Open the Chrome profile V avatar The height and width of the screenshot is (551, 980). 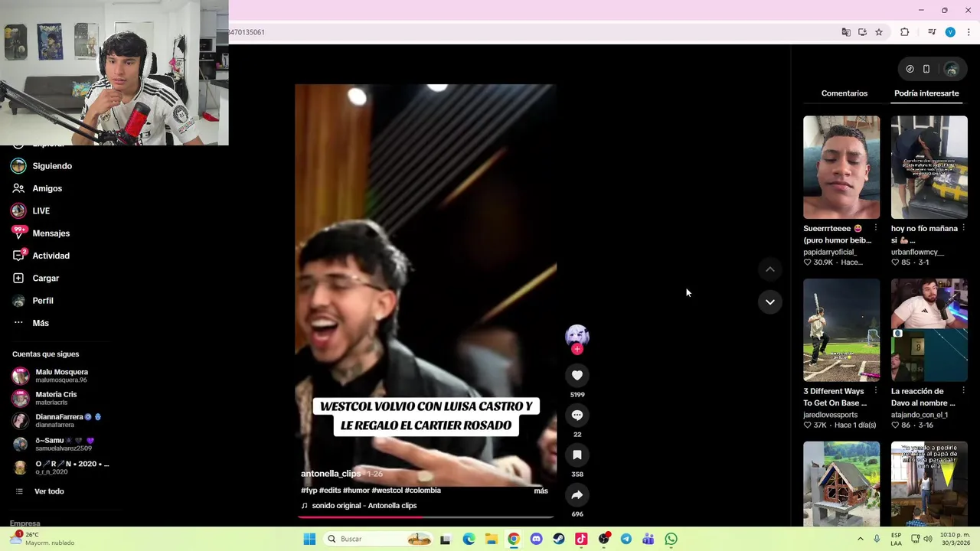(x=950, y=32)
